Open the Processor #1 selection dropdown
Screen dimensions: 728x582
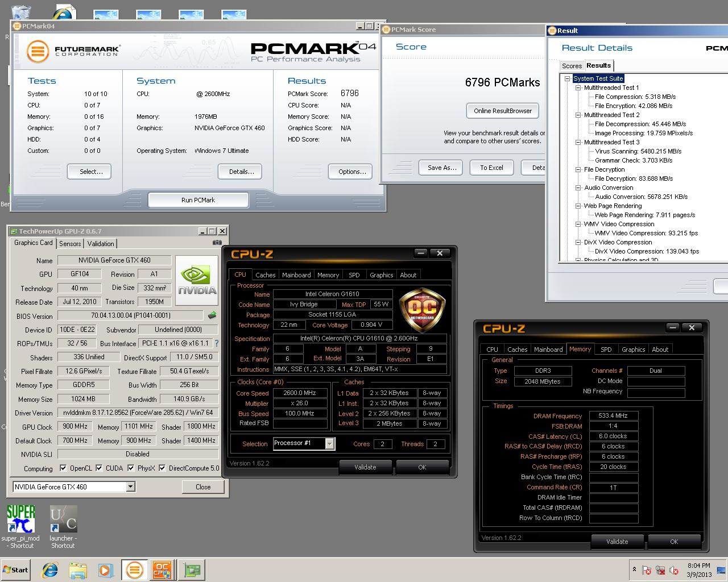coord(329,444)
